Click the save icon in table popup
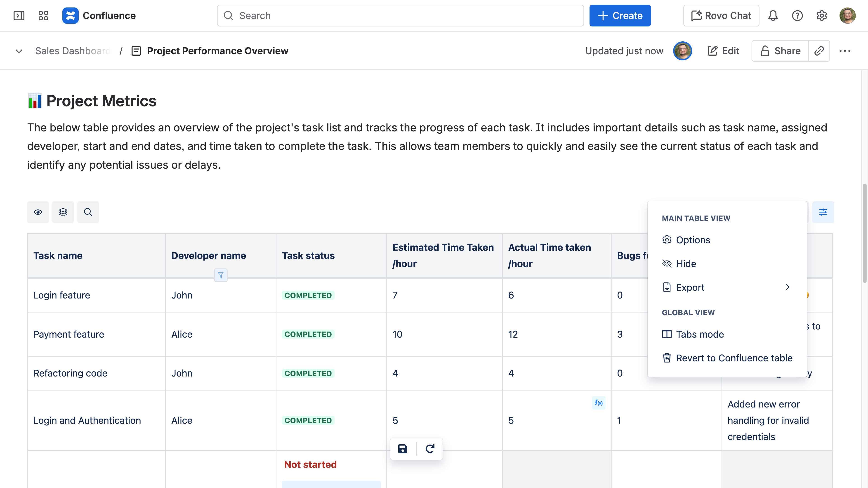 403,449
